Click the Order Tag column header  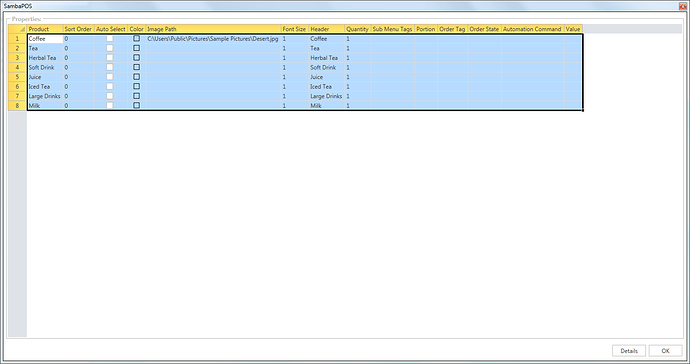pyautogui.click(x=452, y=29)
